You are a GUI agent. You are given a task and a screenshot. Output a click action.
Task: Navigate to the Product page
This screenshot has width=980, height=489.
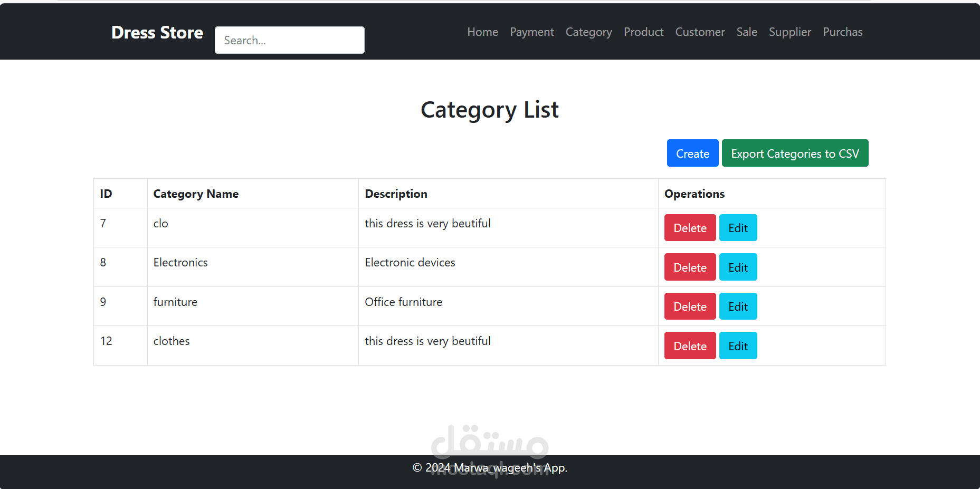(x=643, y=32)
